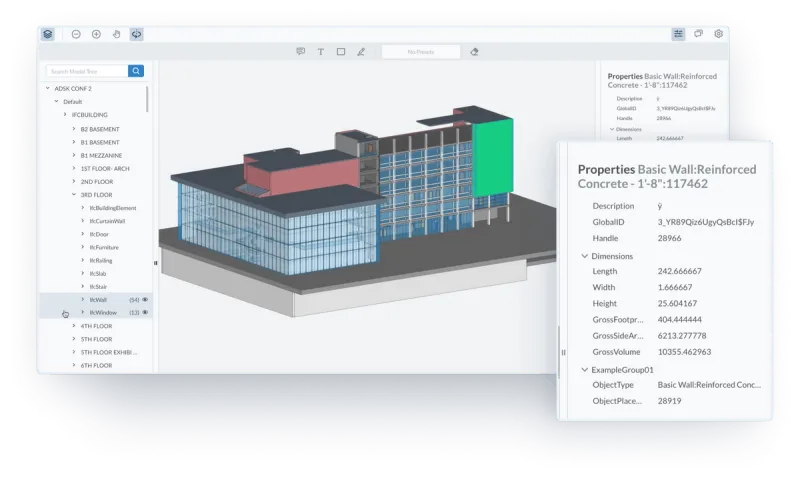Select the freehand pen markup tool

point(361,52)
